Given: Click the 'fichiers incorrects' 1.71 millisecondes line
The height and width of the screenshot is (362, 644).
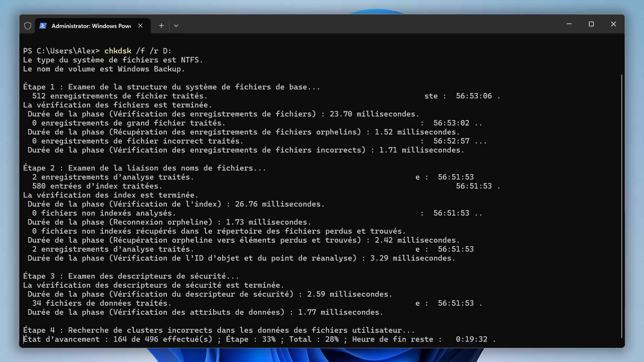Looking at the screenshot, I should click(246, 150).
